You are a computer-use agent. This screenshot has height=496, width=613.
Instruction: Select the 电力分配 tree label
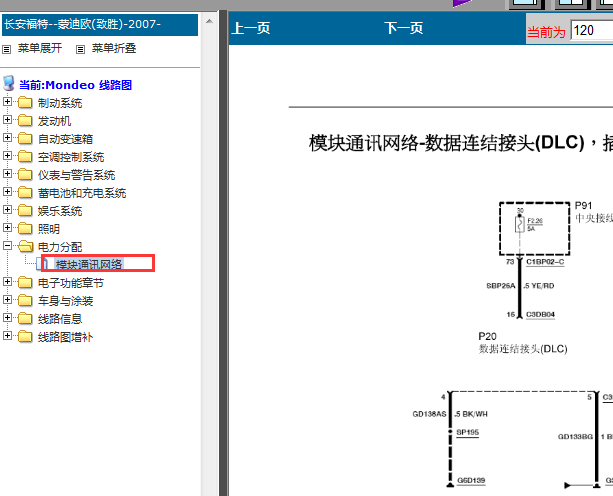click(x=60, y=247)
